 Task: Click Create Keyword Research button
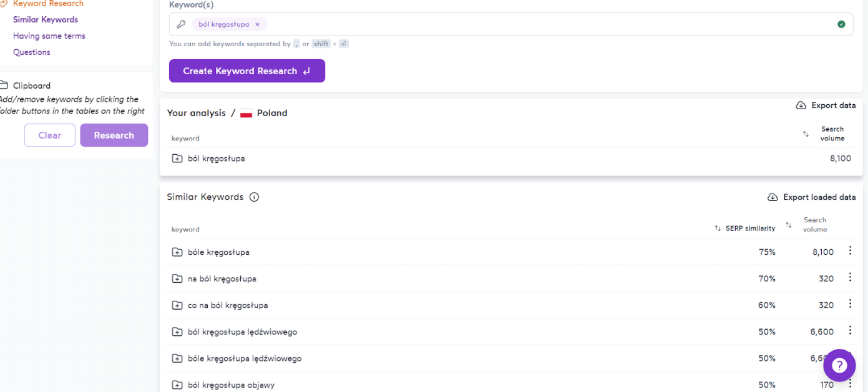pyautogui.click(x=247, y=71)
